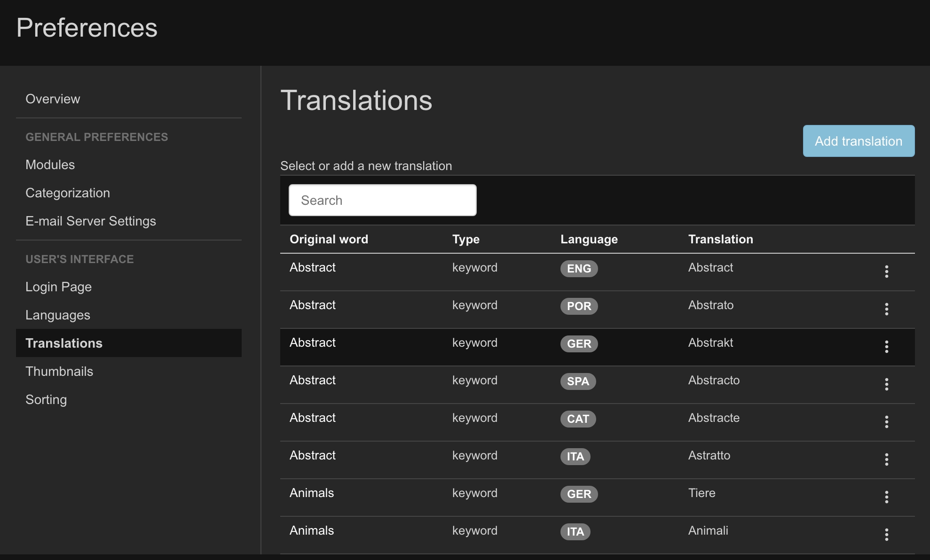This screenshot has width=930, height=560.
Task: Open three-dot menu for Abstracte CAT row
Action: click(886, 422)
